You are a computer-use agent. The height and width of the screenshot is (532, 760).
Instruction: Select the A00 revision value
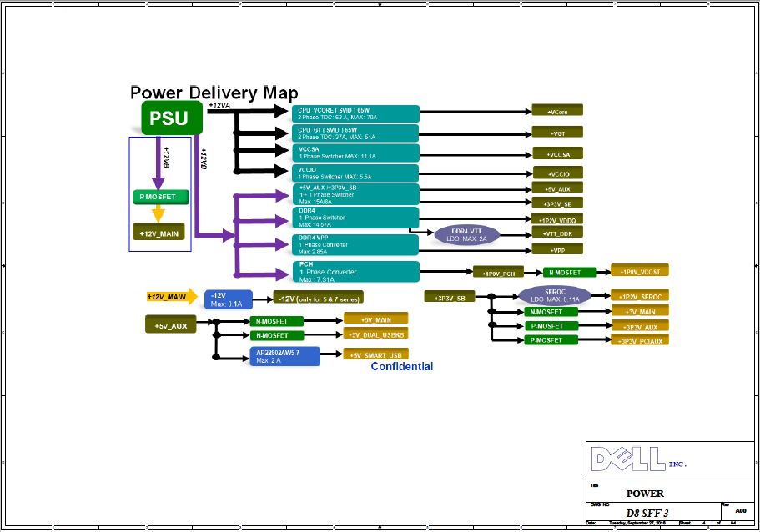(741, 510)
